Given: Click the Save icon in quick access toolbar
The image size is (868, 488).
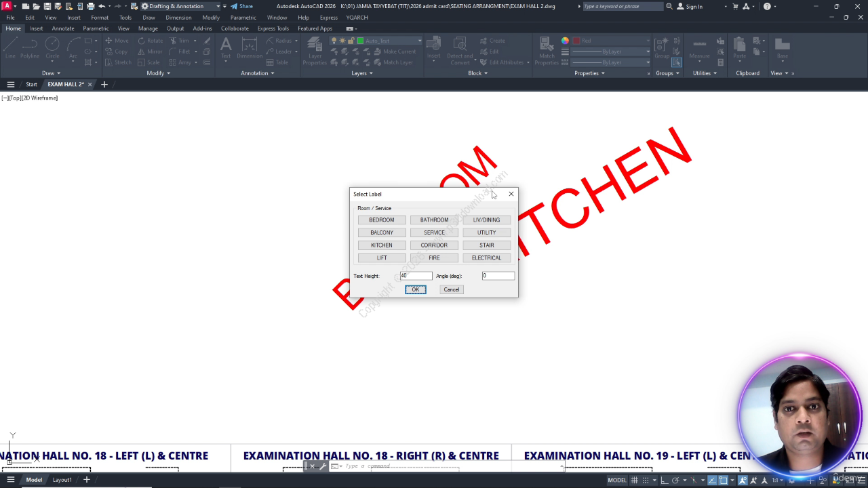Looking at the screenshot, I should 47,6.
